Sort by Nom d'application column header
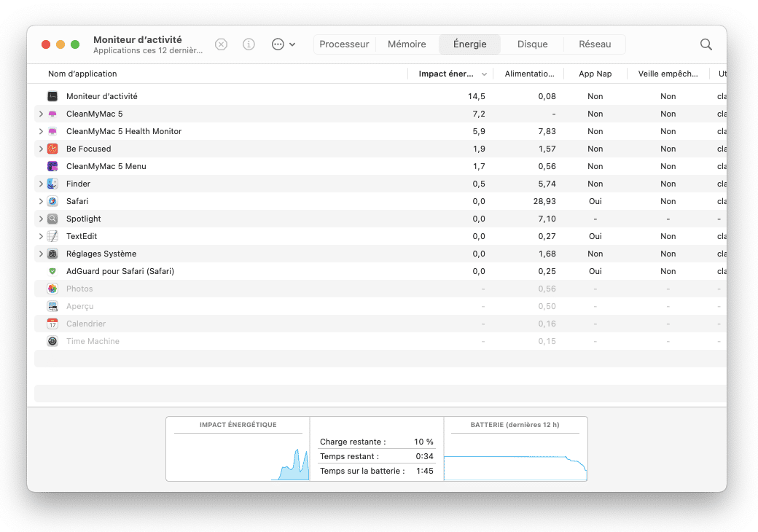The width and height of the screenshot is (758, 532). point(82,74)
